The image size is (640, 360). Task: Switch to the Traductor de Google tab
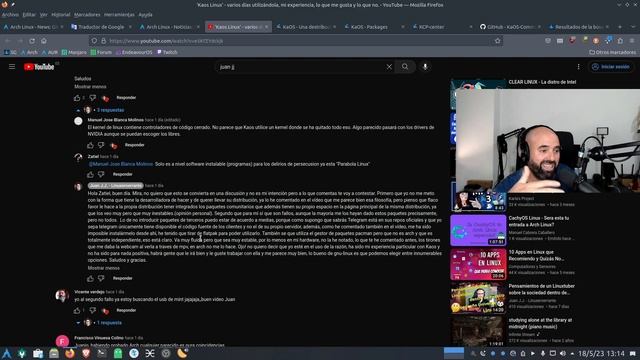tap(101, 27)
